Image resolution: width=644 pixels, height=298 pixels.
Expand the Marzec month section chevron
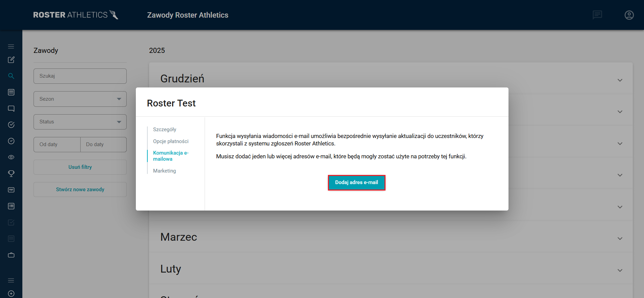point(620,239)
